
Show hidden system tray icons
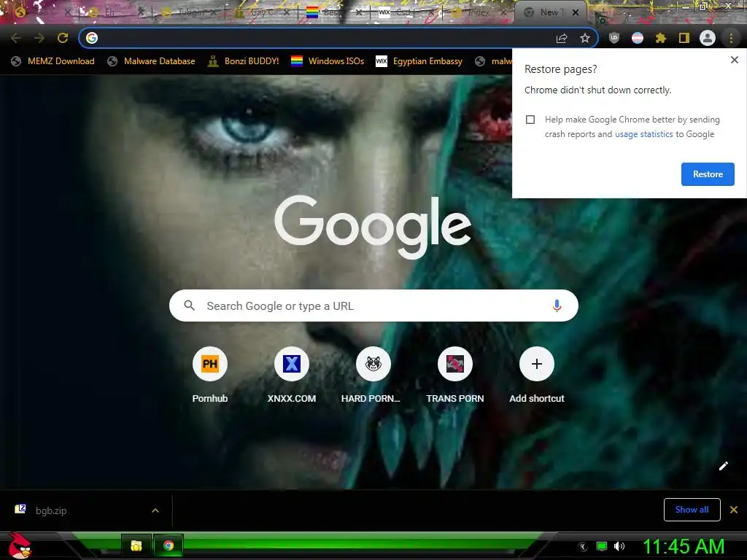point(582,547)
